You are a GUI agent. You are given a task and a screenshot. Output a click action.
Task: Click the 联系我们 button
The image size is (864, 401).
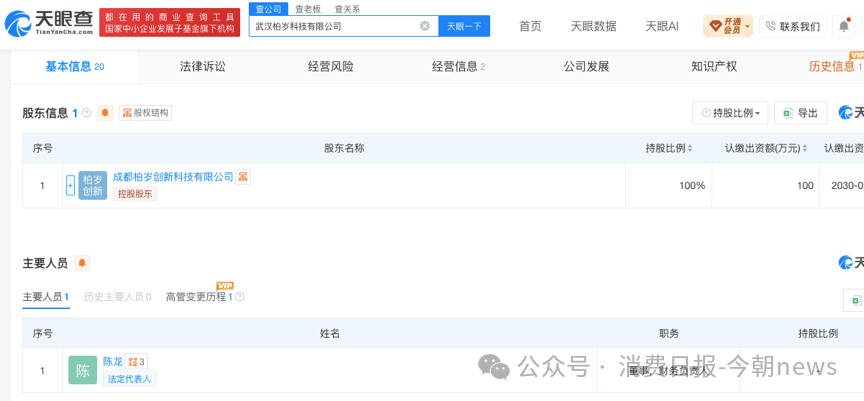tap(792, 26)
